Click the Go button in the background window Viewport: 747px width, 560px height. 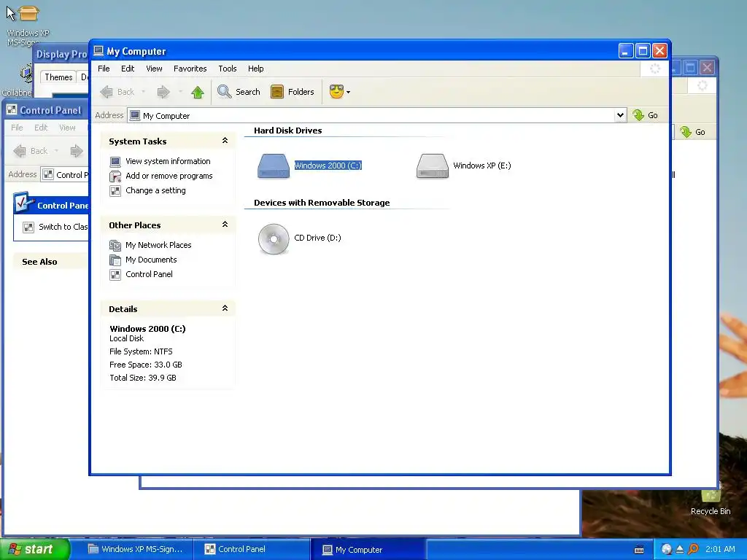tap(693, 133)
